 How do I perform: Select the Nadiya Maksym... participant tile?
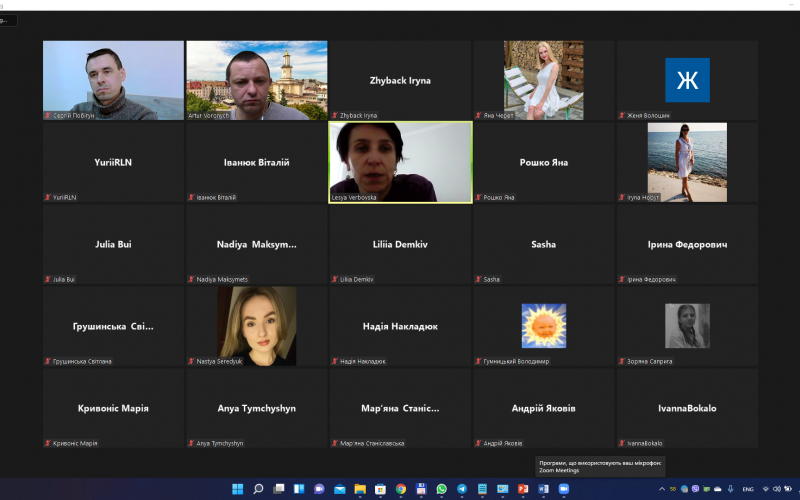[x=257, y=244]
